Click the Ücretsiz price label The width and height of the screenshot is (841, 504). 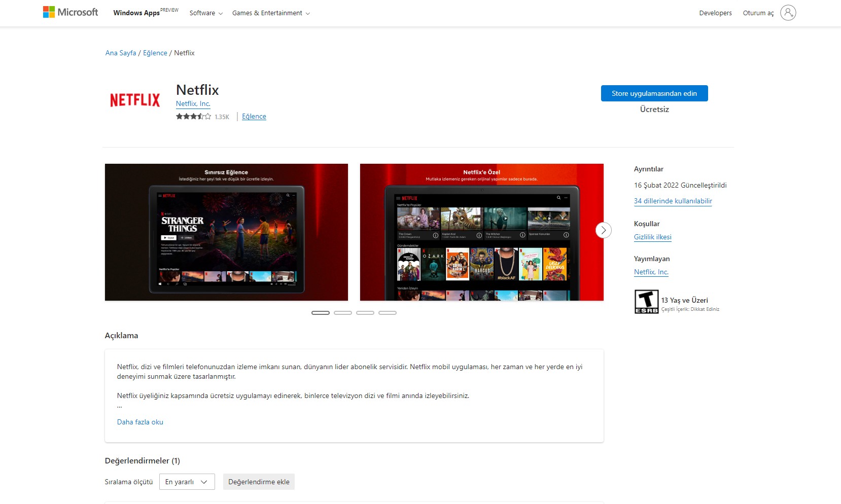pyautogui.click(x=654, y=110)
